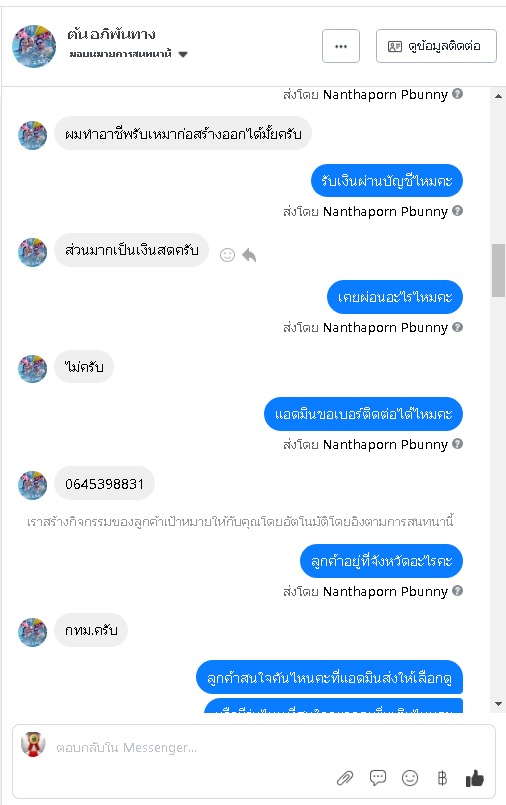Click the baht payment request icon

pyautogui.click(x=442, y=778)
